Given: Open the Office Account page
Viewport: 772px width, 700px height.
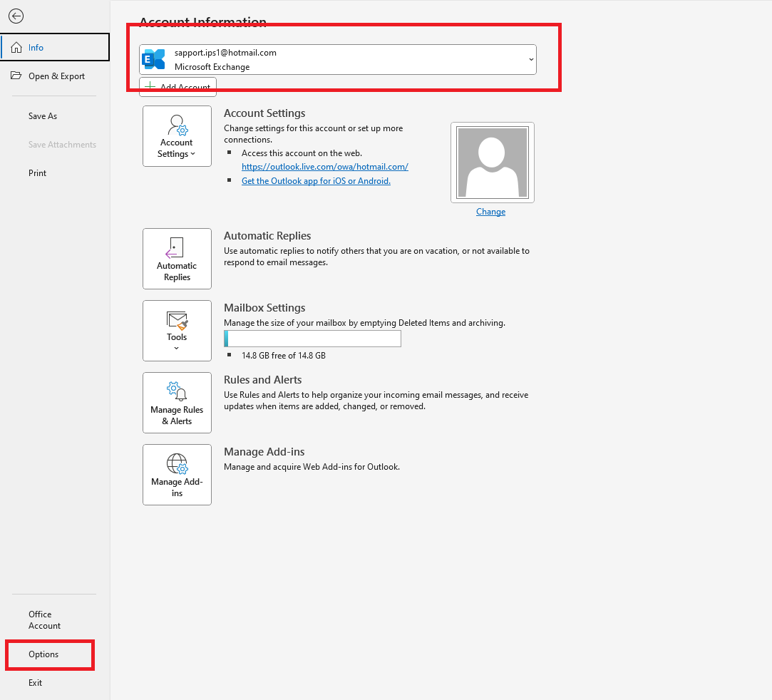Looking at the screenshot, I should click(x=44, y=619).
